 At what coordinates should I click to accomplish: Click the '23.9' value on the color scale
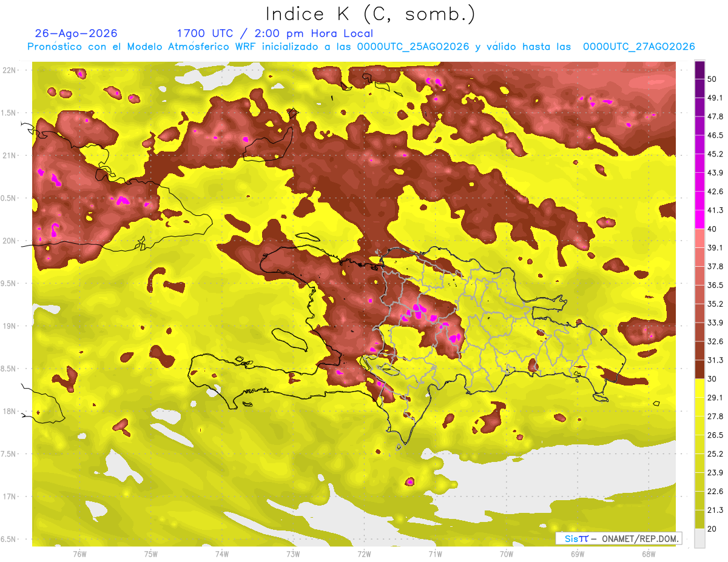715,473
